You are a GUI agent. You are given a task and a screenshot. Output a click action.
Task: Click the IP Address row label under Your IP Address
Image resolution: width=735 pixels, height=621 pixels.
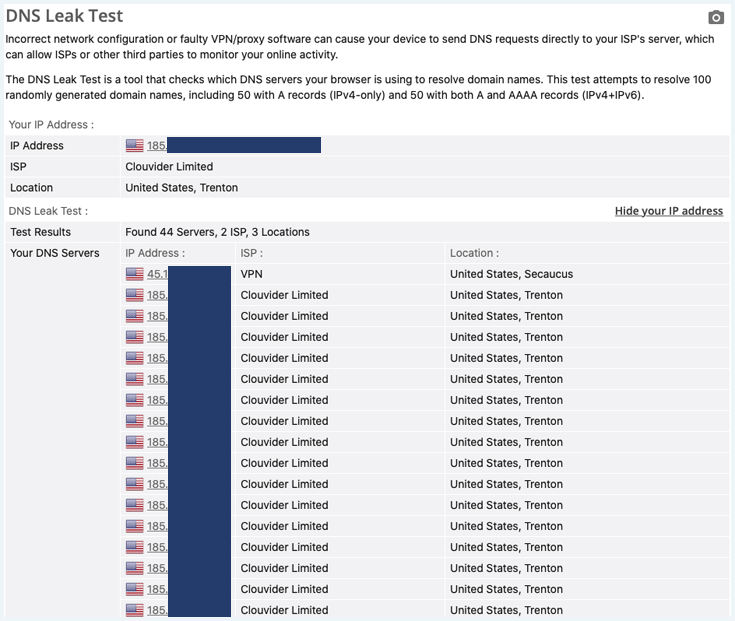(37, 146)
